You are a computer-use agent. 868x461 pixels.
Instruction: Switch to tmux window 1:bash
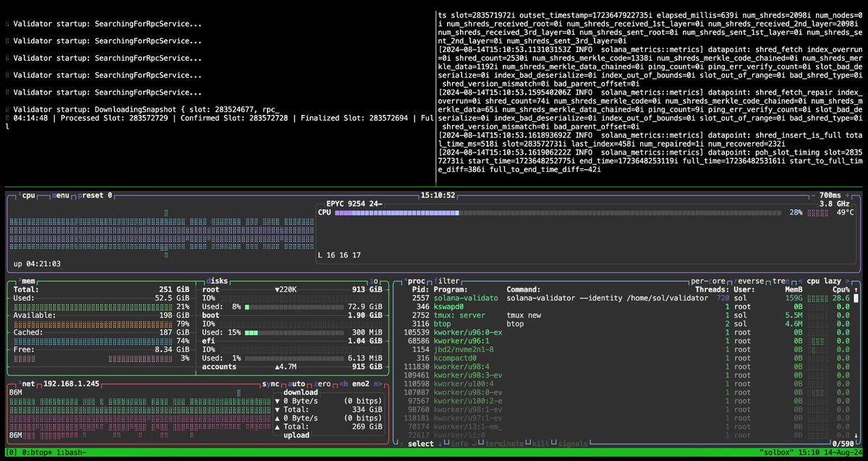tap(71, 452)
